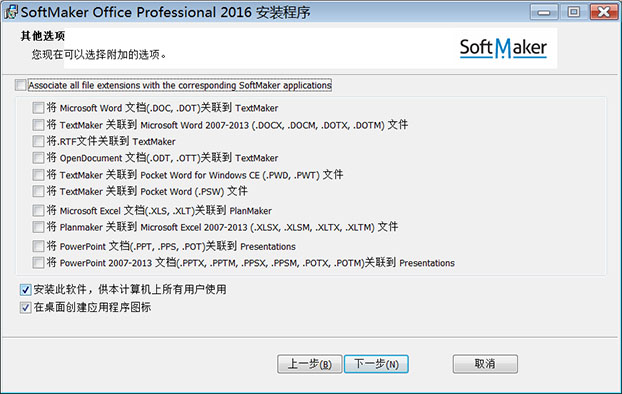Image resolution: width=622 pixels, height=394 pixels.
Task: Tick the .XLSX, .XLSM PlanMaker association box
Action: [38, 227]
